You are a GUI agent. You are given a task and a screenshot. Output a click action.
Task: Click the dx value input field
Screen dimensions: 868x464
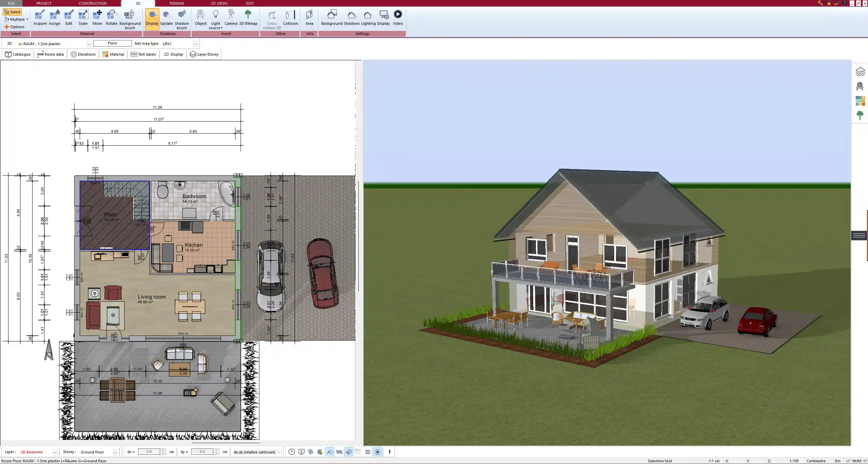coord(149,452)
